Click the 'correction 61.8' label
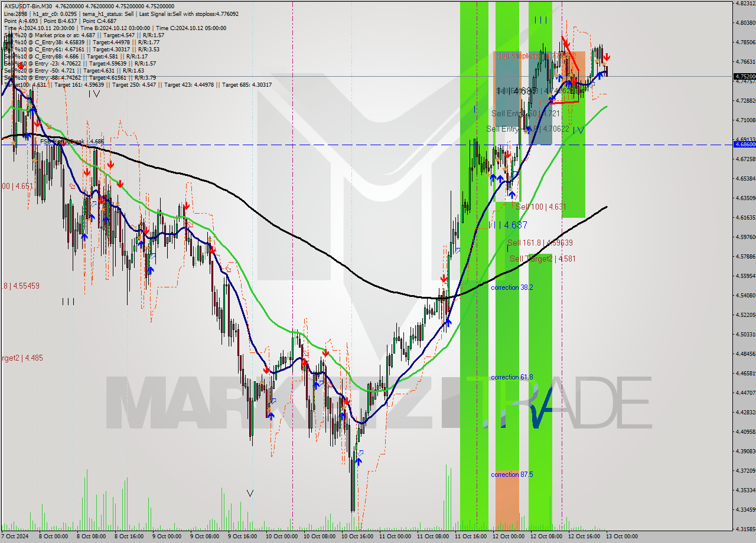 click(x=511, y=377)
